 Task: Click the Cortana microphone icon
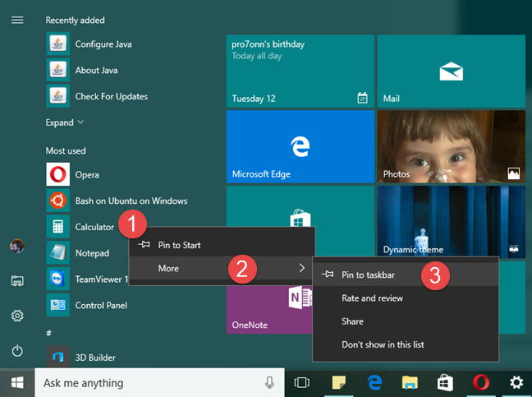coord(270,383)
